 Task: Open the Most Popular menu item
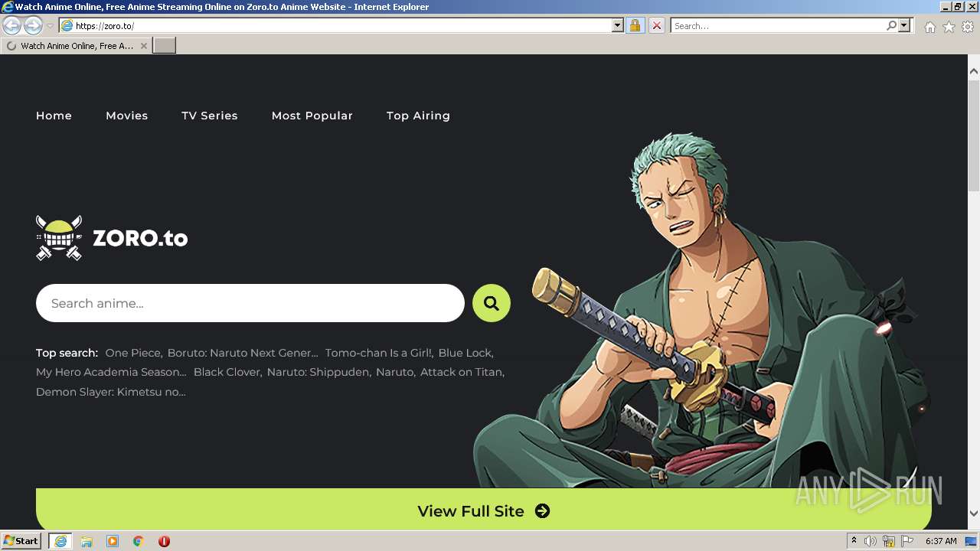tap(312, 116)
